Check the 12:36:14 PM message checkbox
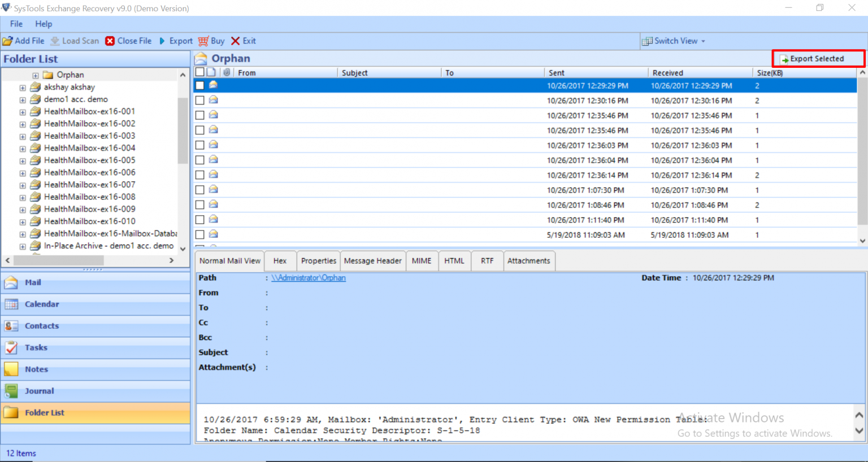 pos(199,175)
